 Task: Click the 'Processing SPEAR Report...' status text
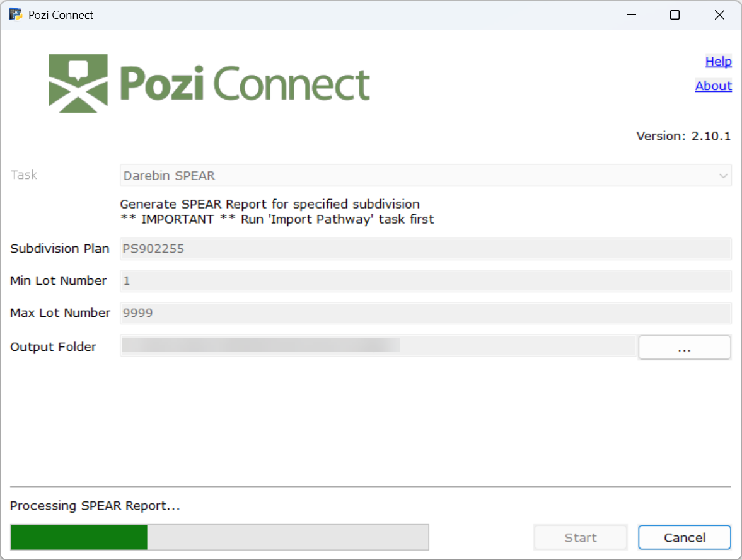(95, 506)
